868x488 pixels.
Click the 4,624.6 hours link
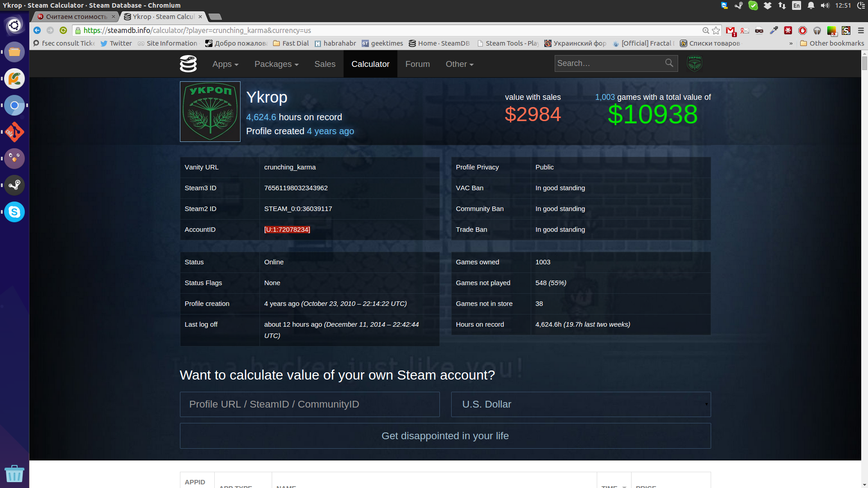tap(261, 117)
